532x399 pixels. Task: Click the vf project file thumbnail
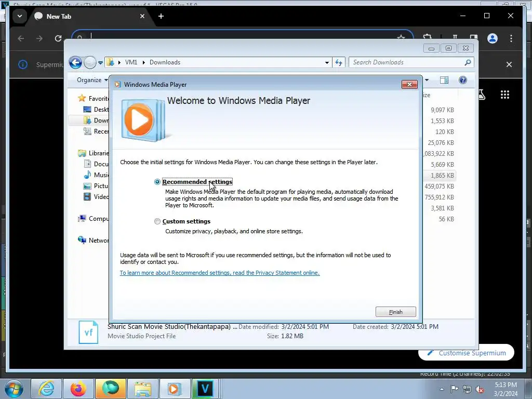click(x=88, y=332)
